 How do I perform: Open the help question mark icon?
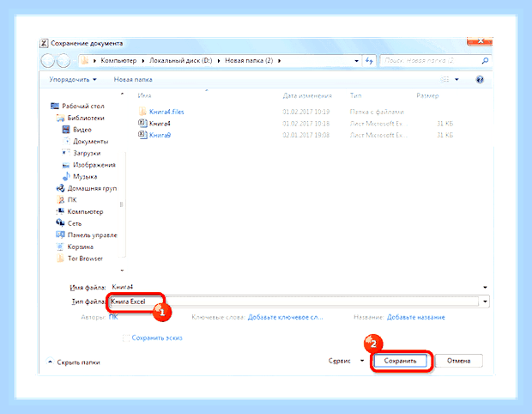tap(480, 80)
